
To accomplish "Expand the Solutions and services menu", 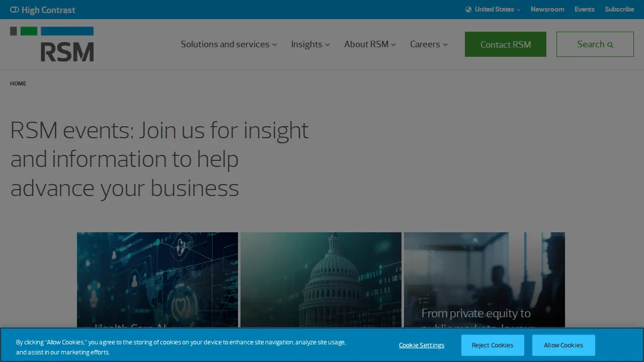I will click(229, 44).
